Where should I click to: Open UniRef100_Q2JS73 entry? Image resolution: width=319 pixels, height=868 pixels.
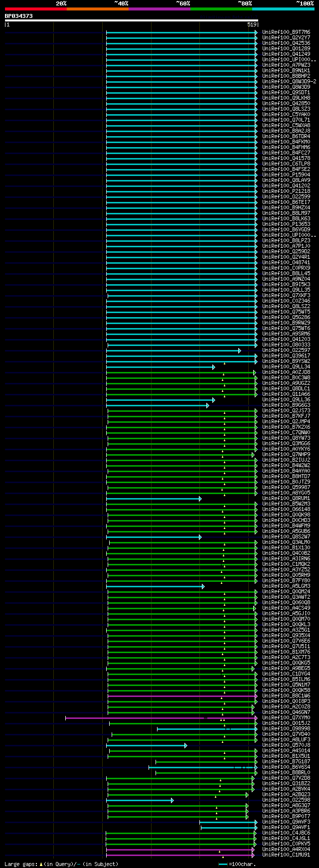click(x=286, y=411)
